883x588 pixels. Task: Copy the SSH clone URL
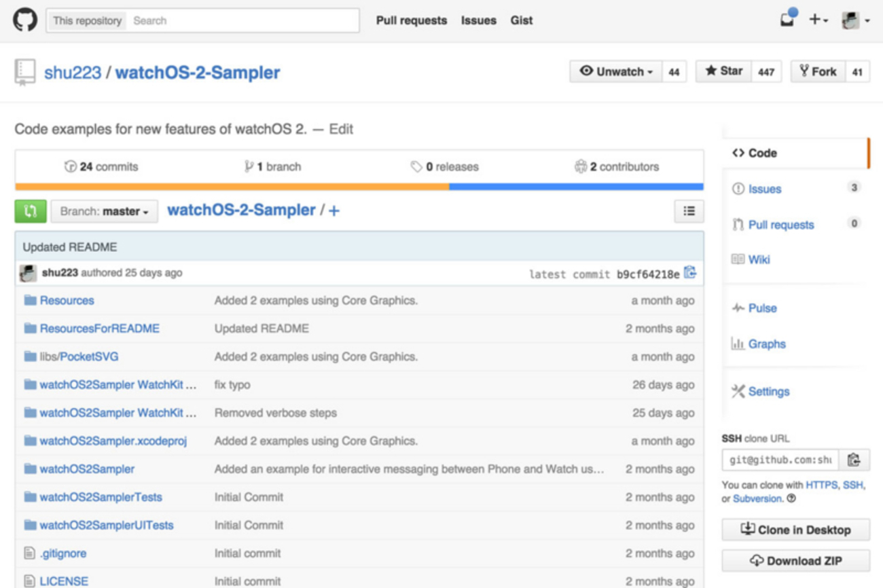(854, 460)
